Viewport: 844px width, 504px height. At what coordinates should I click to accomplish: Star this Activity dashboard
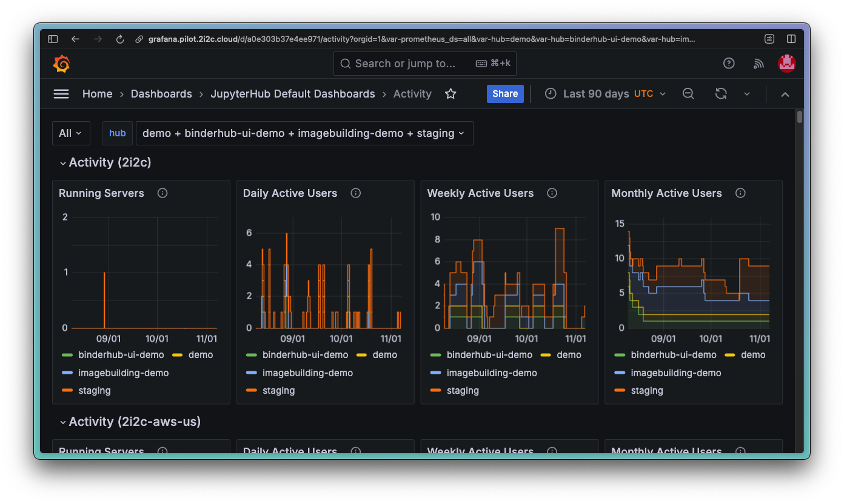coord(450,94)
